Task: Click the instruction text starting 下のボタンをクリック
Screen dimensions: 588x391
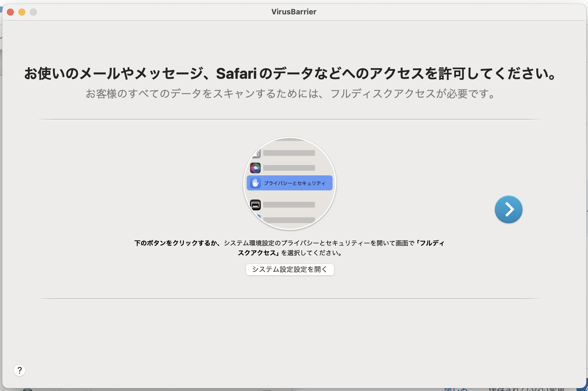Action: [x=290, y=248]
